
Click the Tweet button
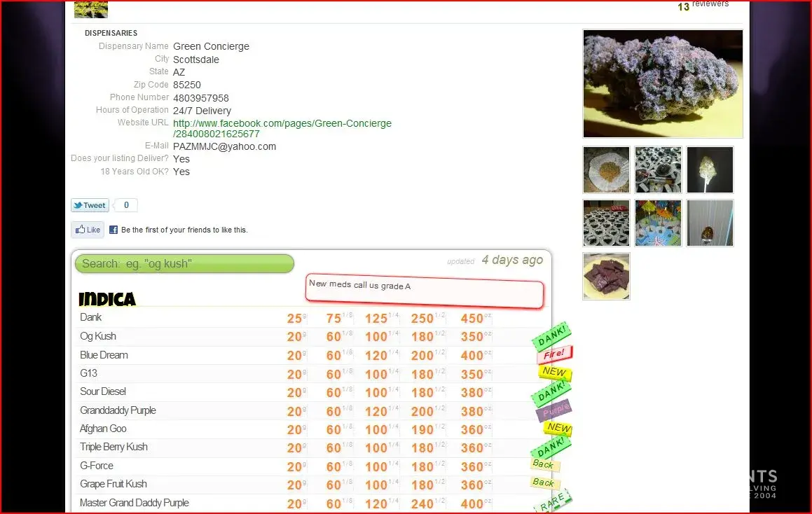(x=90, y=205)
